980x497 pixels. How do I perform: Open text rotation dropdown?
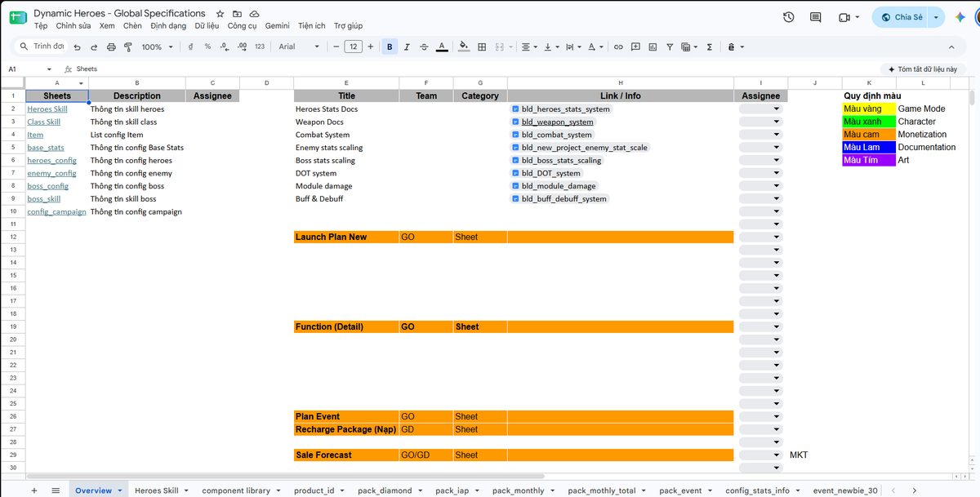(x=595, y=47)
